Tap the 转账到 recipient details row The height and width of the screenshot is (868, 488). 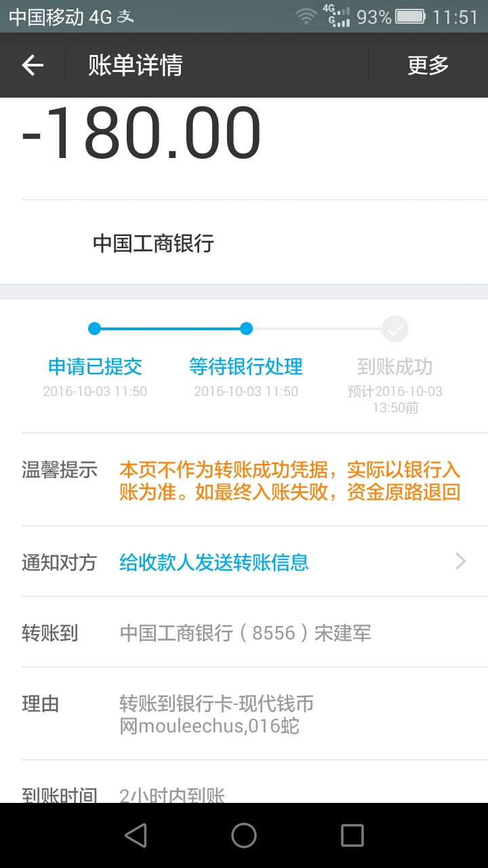click(x=245, y=633)
